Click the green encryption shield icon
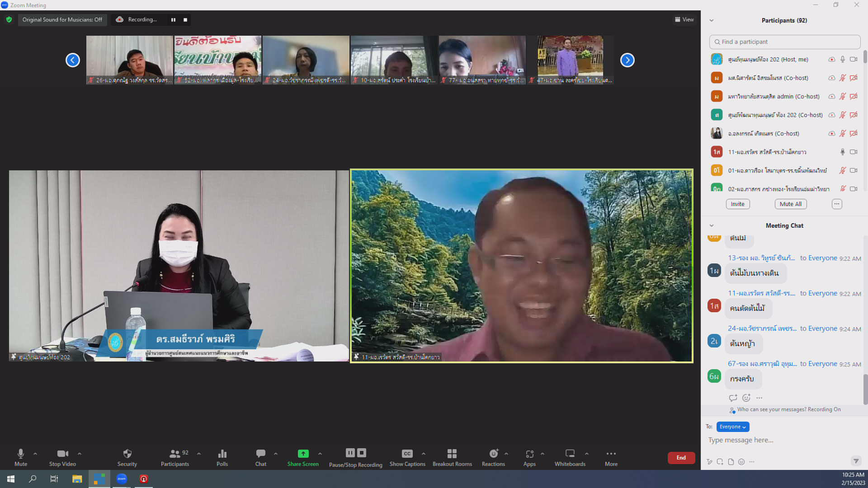Viewport: 868px width, 488px height. (9, 19)
